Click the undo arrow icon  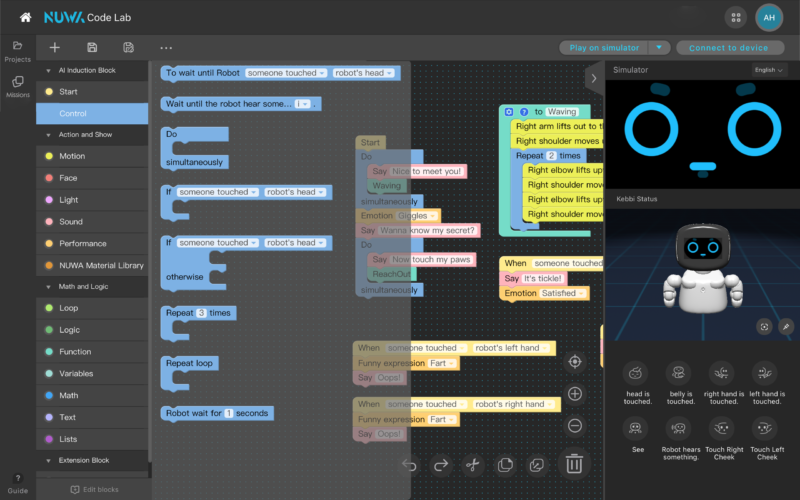click(409, 465)
